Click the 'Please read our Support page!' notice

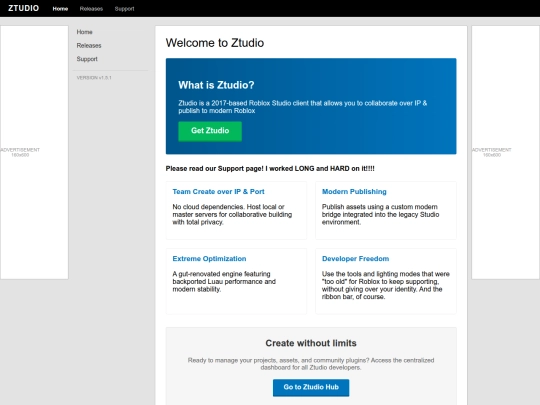tap(270, 168)
